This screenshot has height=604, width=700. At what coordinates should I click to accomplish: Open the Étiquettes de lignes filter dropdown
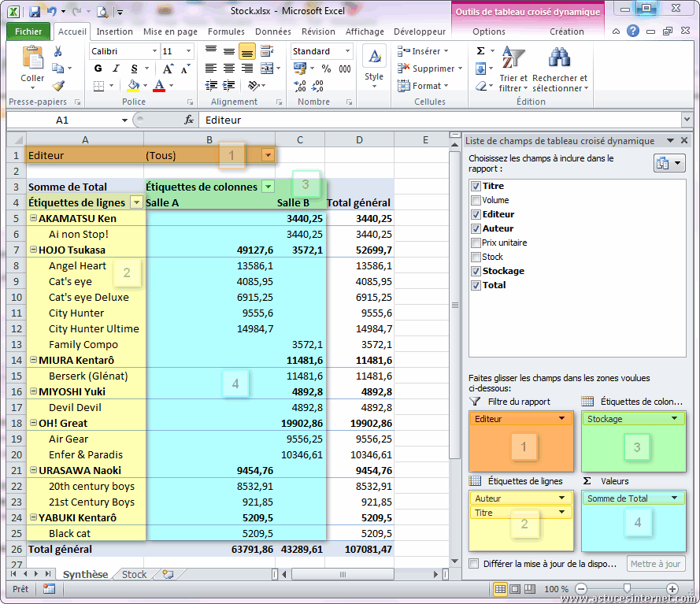pos(136,202)
